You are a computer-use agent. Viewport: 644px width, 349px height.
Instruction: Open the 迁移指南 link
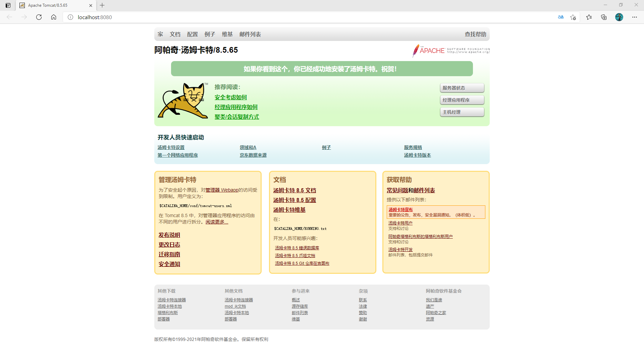[x=169, y=254]
